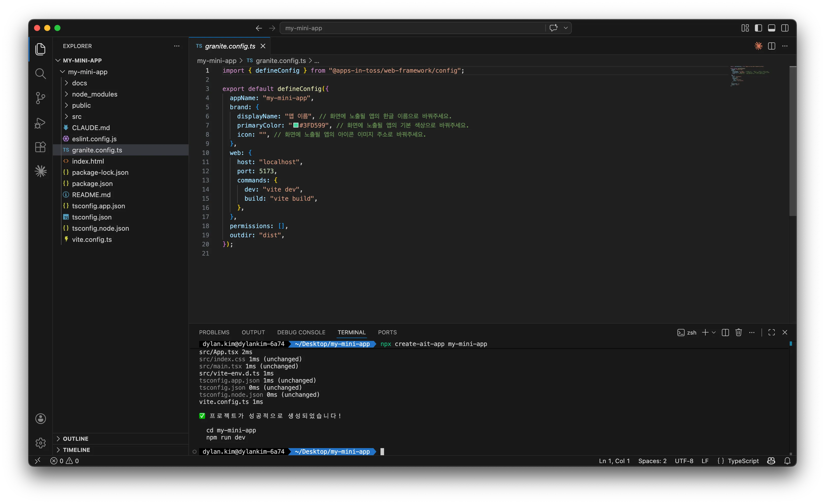
Task: Open the new terminal launch profile dropdown
Action: pyautogui.click(x=713, y=332)
